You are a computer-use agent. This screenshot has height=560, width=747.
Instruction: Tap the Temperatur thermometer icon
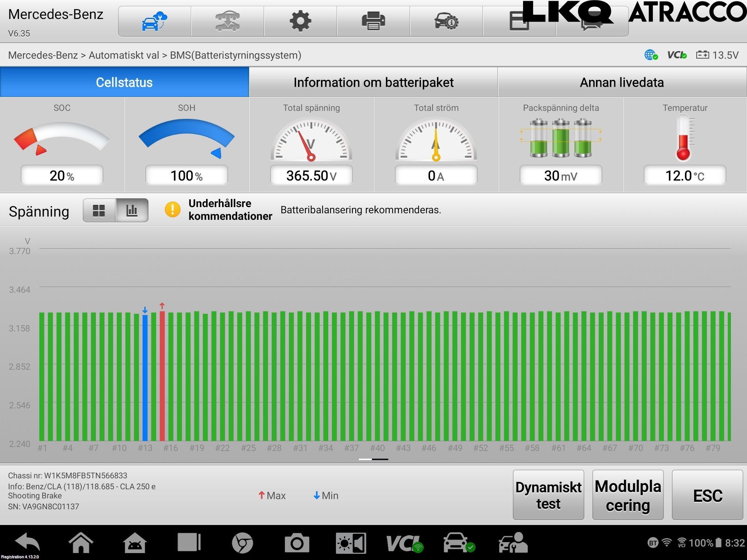point(685,138)
